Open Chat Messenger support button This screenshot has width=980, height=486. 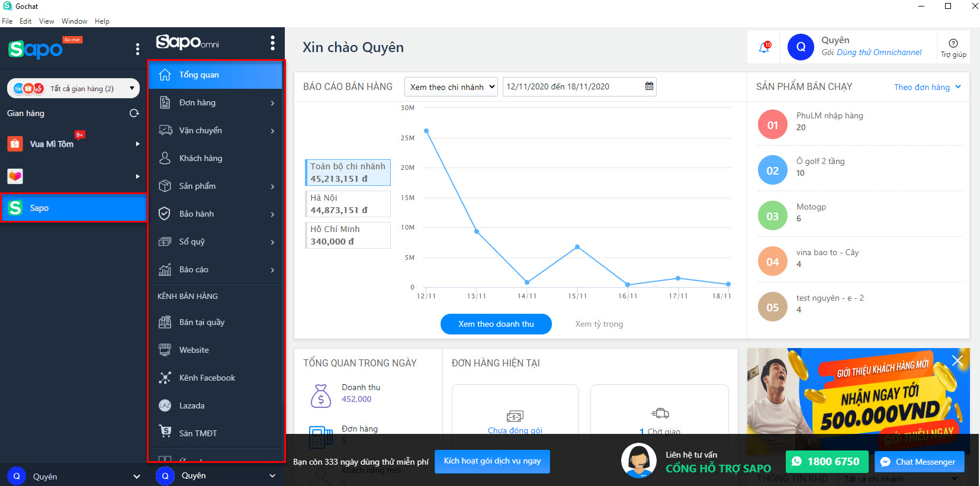point(919,462)
